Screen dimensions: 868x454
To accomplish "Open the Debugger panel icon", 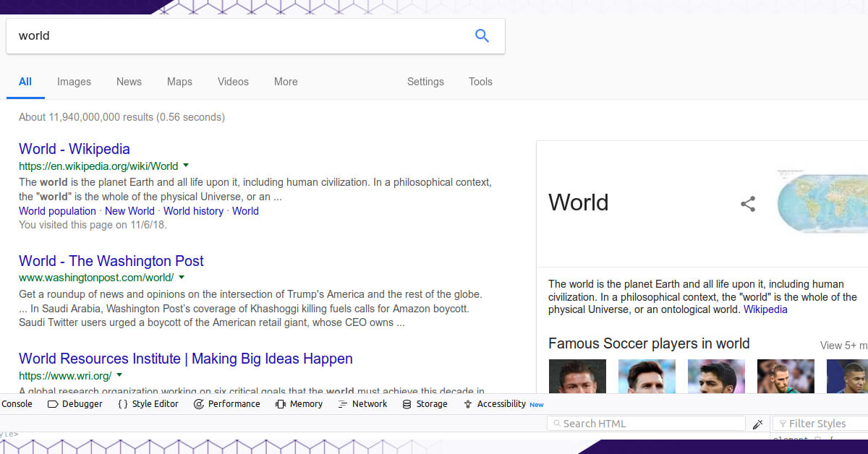I will [52, 404].
